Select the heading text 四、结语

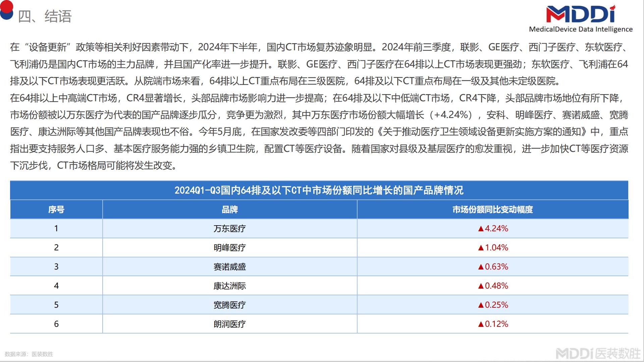[x=45, y=16]
